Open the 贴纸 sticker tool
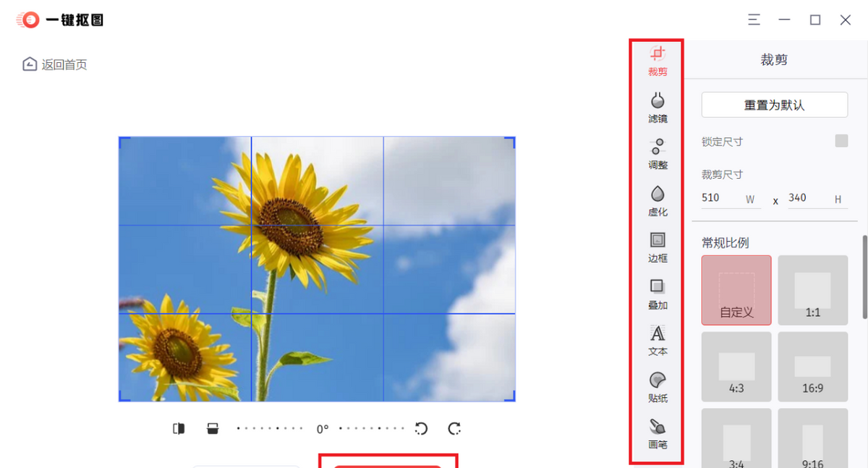 tap(657, 387)
